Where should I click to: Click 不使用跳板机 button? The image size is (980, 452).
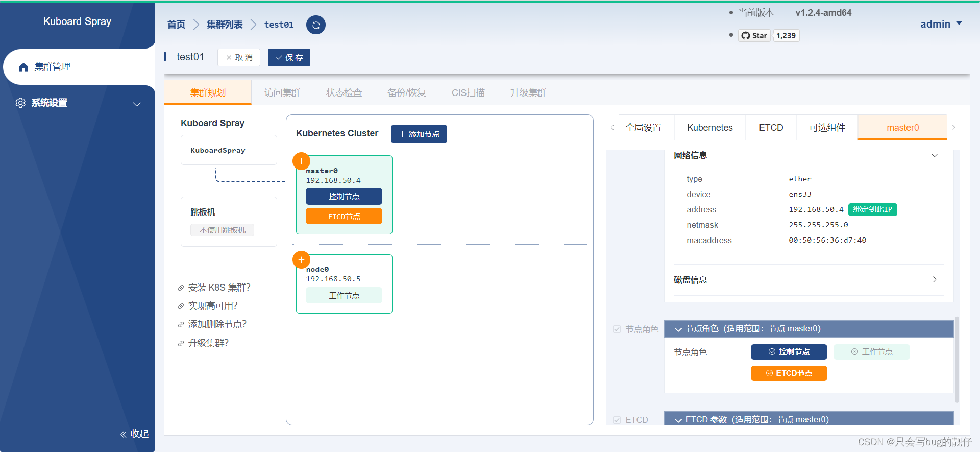tap(222, 230)
